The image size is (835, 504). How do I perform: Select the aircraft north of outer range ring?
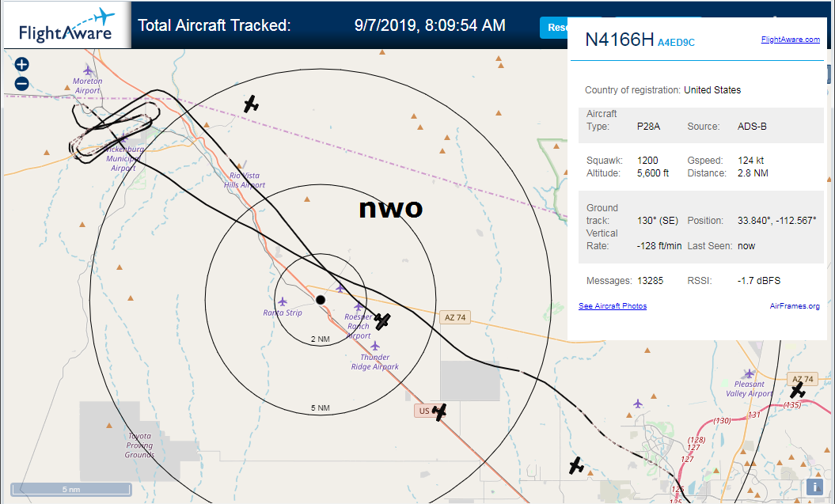click(x=251, y=104)
